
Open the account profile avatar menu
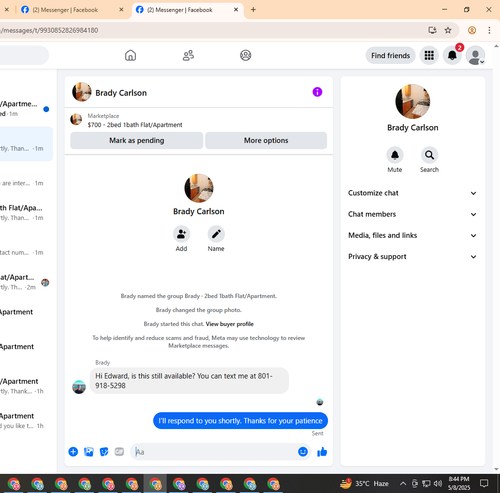(x=475, y=55)
